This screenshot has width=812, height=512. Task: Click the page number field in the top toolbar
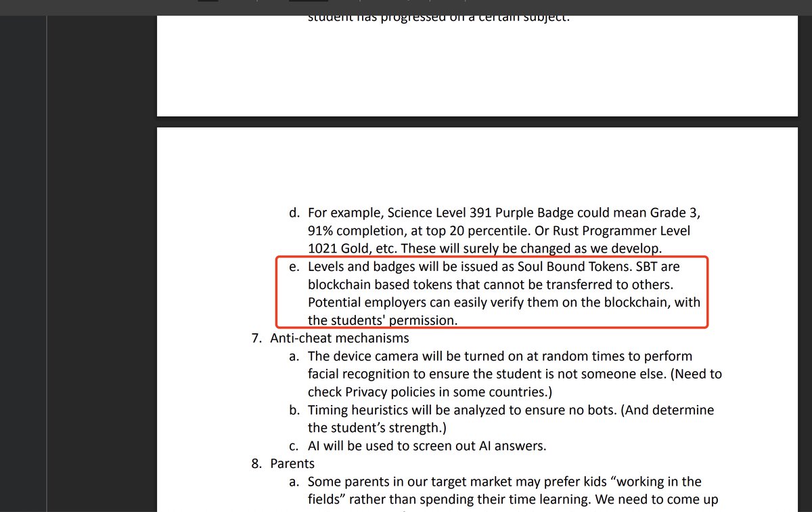(x=208, y=1)
